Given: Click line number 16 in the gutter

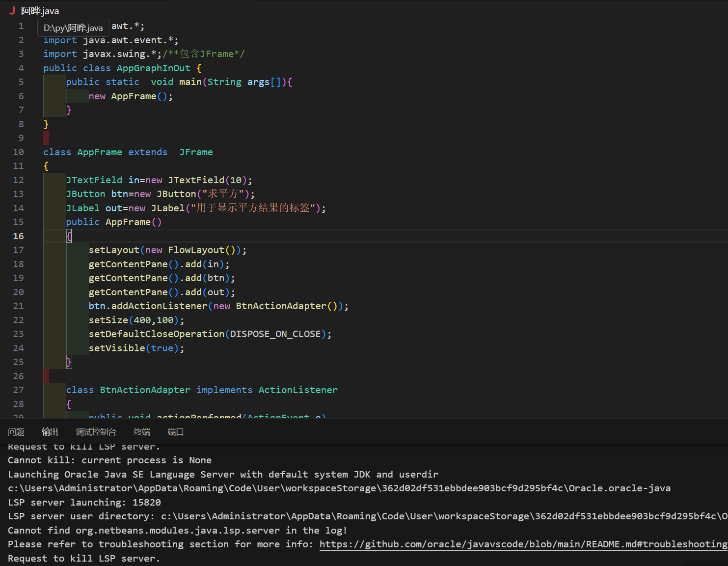Looking at the screenshot, I should click(x=19, y=236).
